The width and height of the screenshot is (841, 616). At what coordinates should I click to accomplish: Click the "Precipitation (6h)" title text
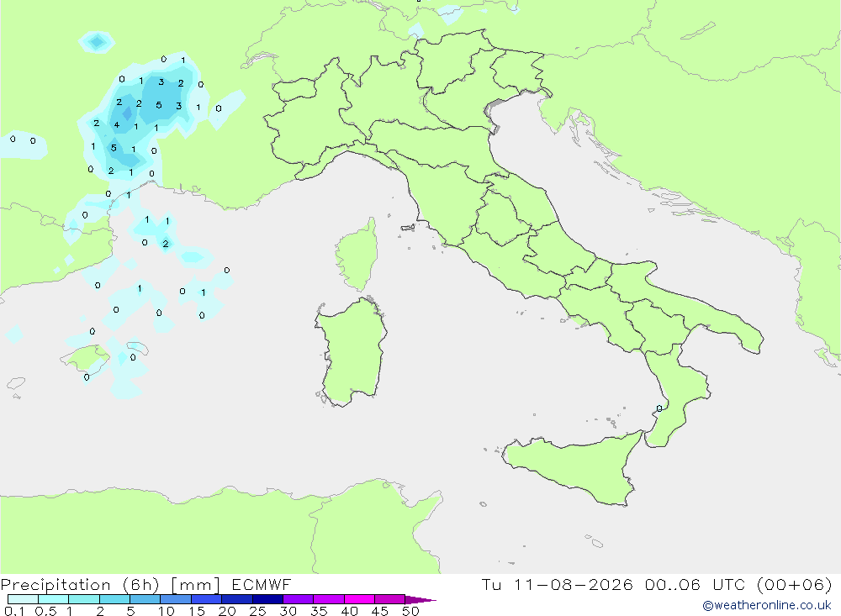81,585
